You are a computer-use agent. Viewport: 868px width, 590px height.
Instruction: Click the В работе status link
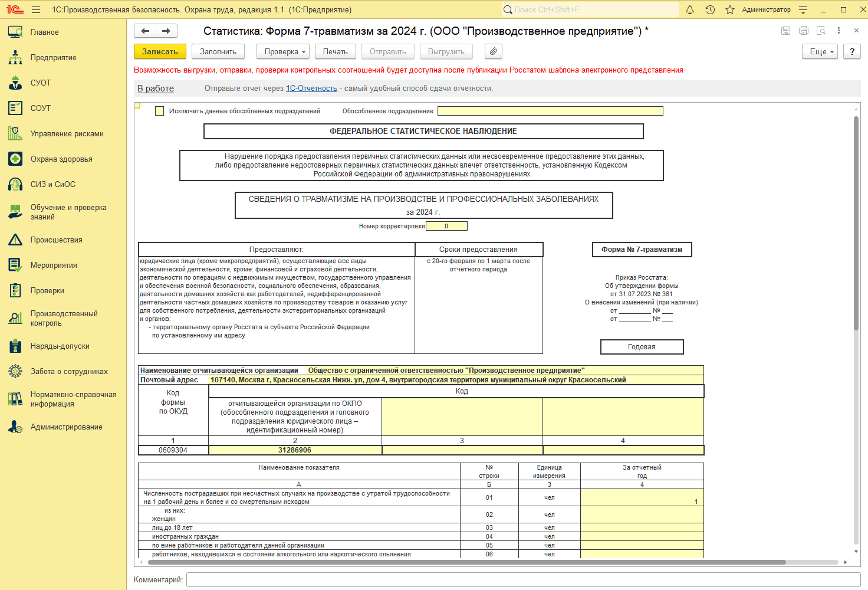coord(156,88)
